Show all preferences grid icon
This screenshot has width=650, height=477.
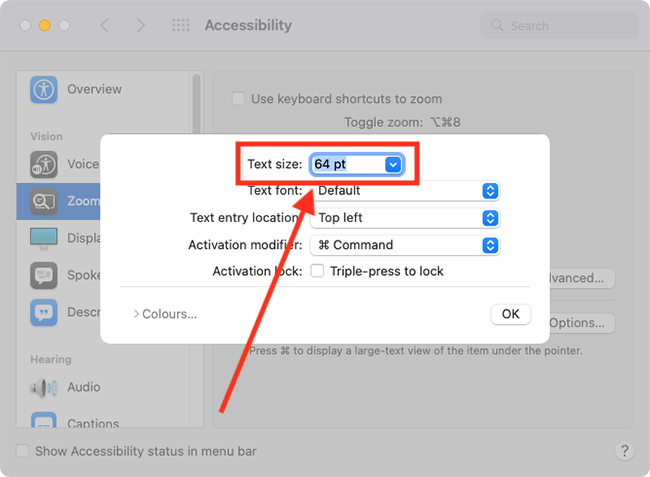[x=181, y=25]
